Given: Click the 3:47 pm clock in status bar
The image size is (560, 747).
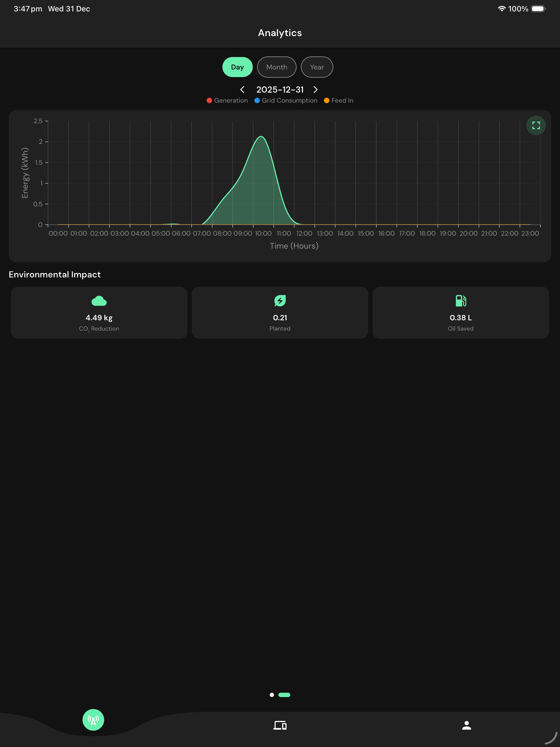Looking at the screenshot, I should pos(28,9).
